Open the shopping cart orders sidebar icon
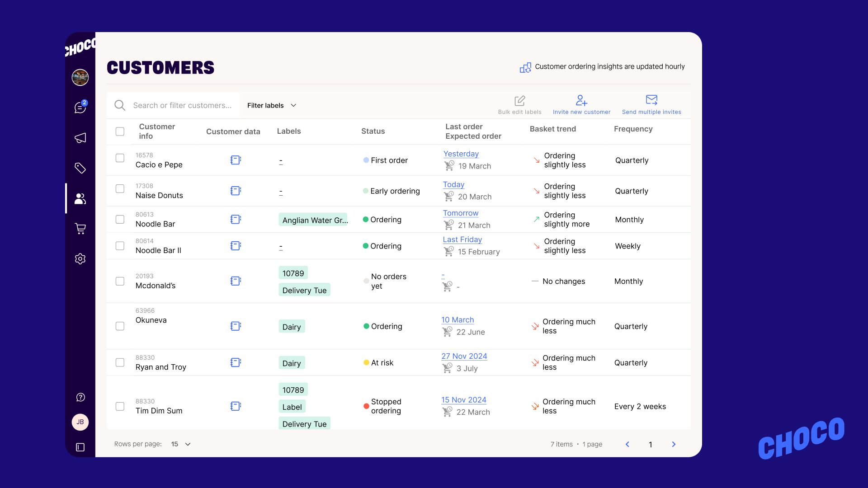Image resolution: width=868 pixels, height=488 pixels. (x=80, y=229)
